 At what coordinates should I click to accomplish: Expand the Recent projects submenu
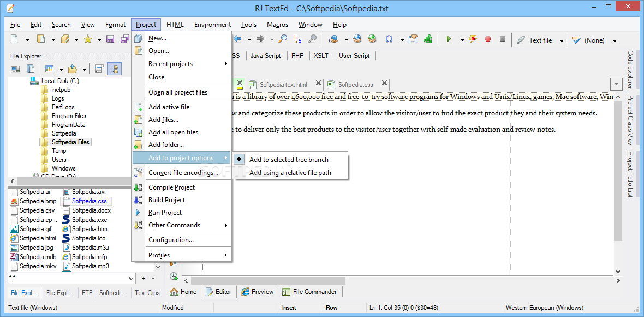click(182, 64)
